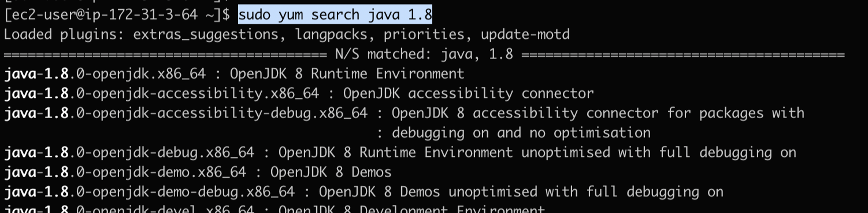868x213 pixels.
Task: Click the "debugging on and no optimisation" continuation line
Action: click(x=521, y=133)
